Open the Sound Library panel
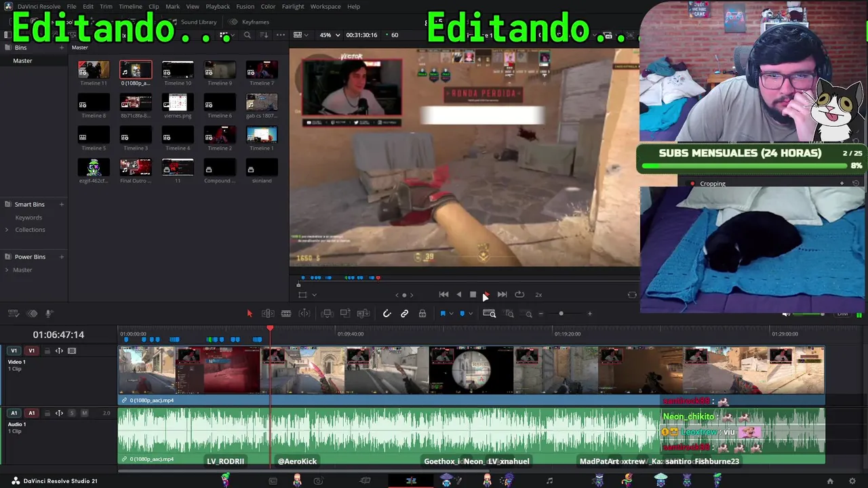868x488 pixels. tap(193, 22)
